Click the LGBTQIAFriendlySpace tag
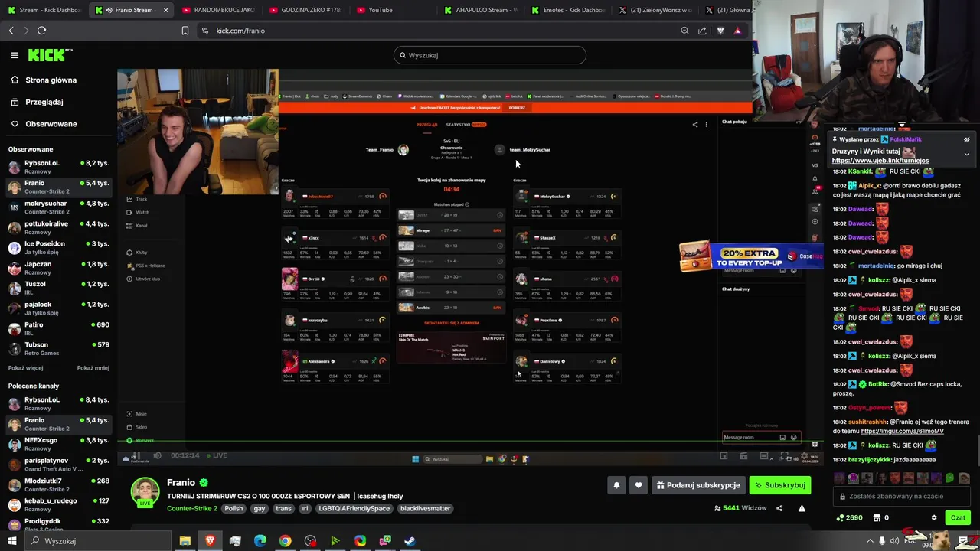980x551 pixels. click(354, 508)
